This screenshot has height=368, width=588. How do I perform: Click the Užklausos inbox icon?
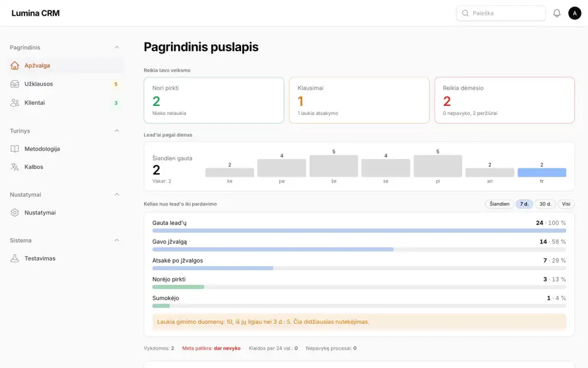point(15,84)
